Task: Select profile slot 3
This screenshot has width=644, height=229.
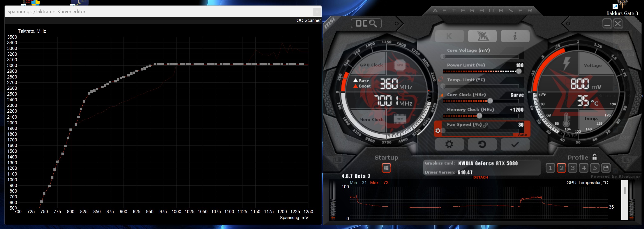Action: (x=573, y=168)
